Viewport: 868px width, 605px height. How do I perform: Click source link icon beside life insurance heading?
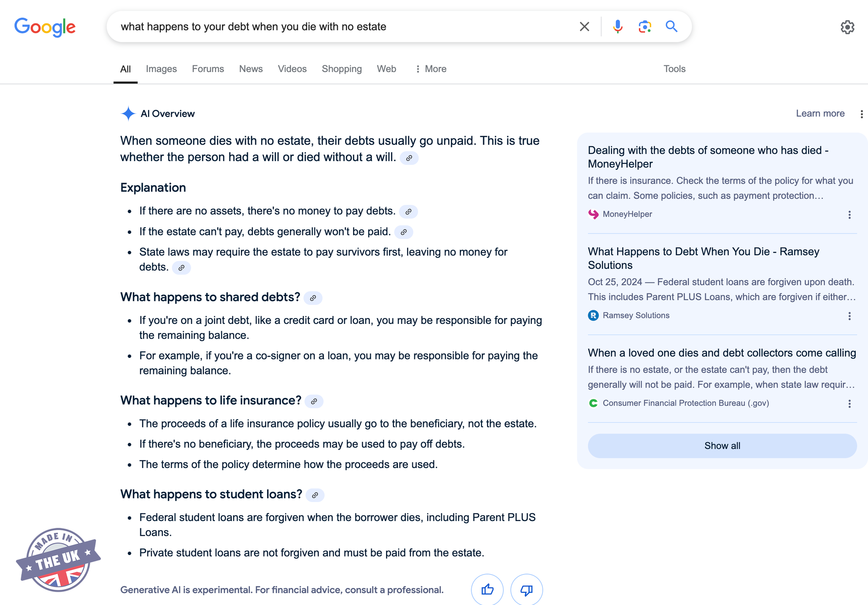click(x=314, y=401)
